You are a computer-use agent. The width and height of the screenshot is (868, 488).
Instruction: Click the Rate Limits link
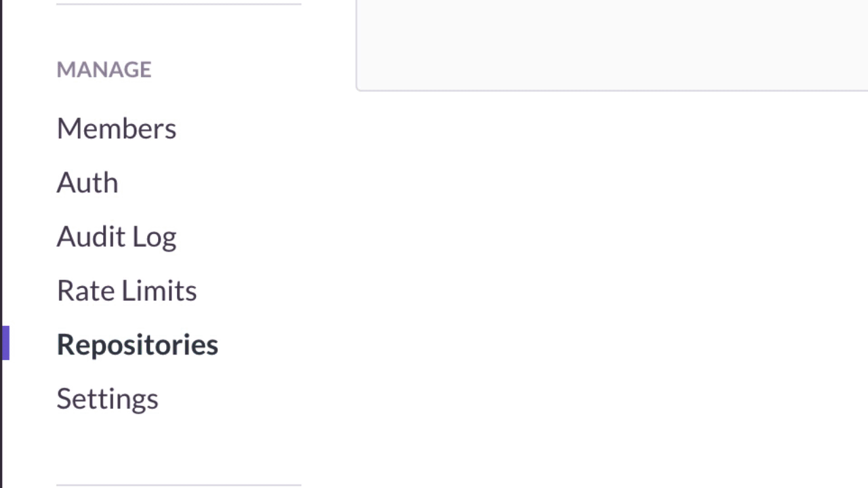click(127, 291)
